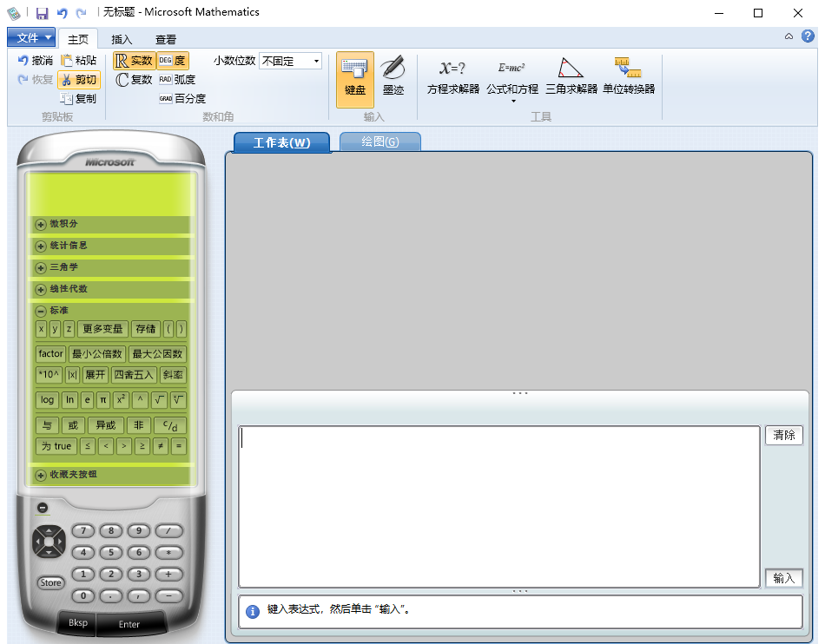Viewport: 825px width, 644px height.
Task: Switch to the 绘图(G) graphing tab
Action: click(379, 142)
